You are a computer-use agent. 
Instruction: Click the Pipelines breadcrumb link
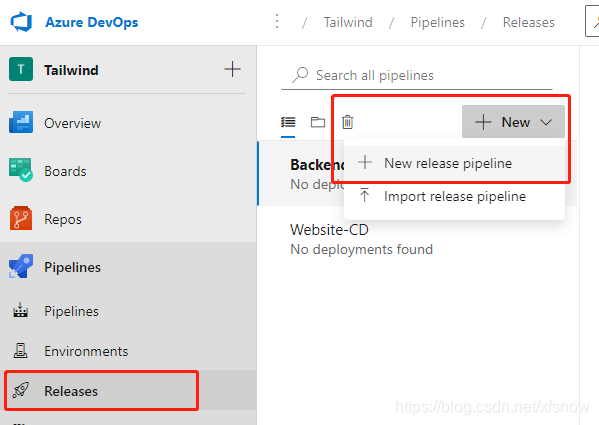pos(437,22)
